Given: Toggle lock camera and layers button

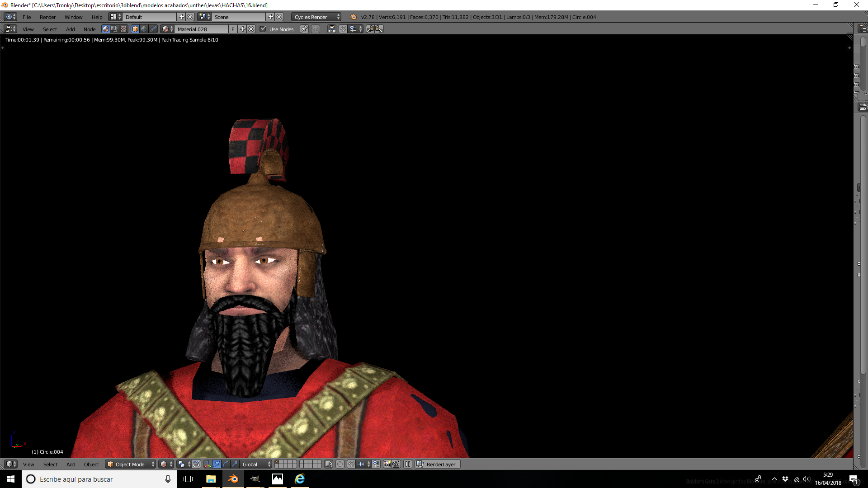Looking at the screenshot, I should (329, 464).
